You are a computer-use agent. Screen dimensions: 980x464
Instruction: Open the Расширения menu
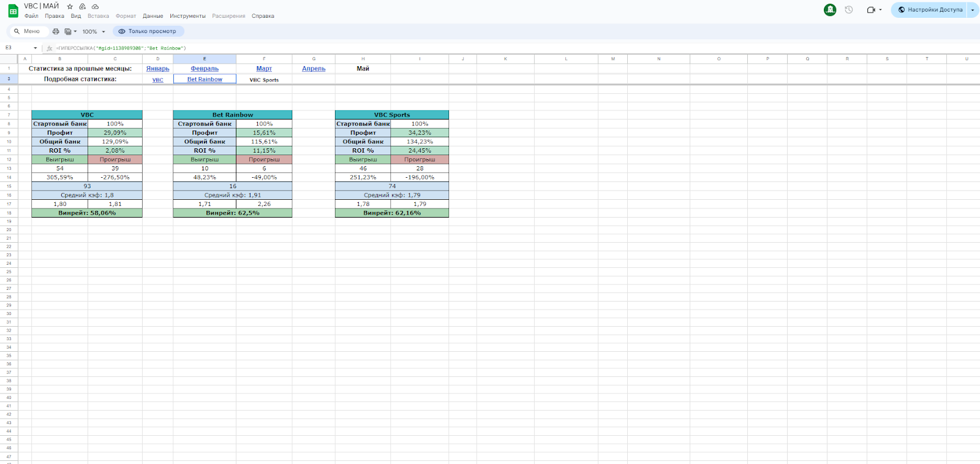(228, 16)
